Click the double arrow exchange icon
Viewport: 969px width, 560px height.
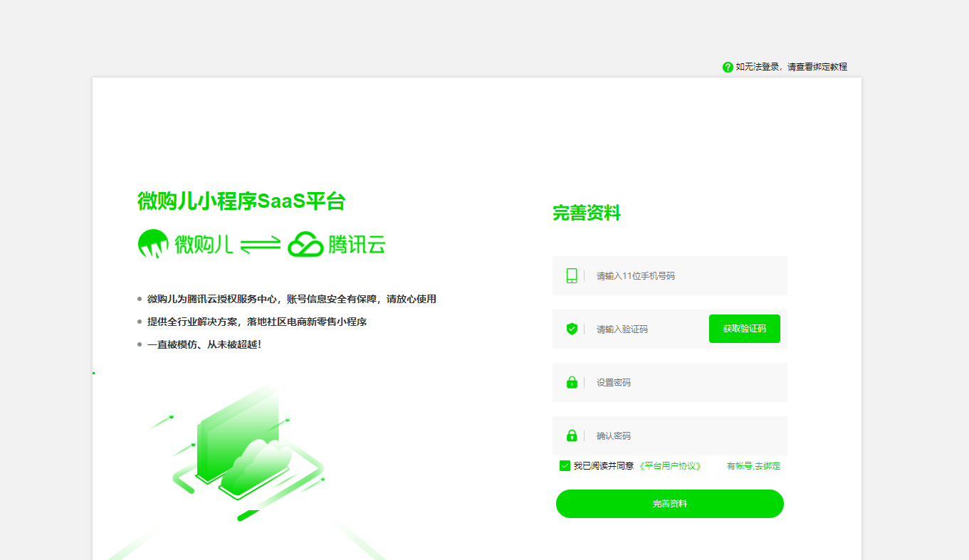point(261,245)
